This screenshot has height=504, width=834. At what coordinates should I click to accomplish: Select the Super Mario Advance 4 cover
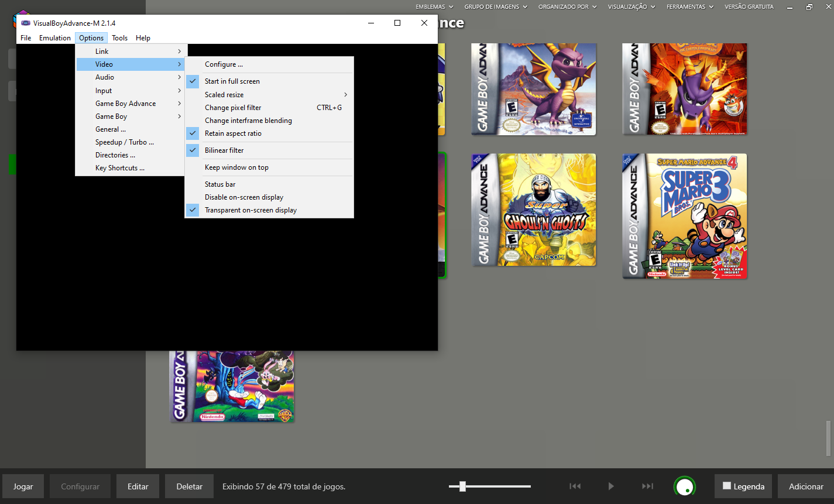pos(685,216)
